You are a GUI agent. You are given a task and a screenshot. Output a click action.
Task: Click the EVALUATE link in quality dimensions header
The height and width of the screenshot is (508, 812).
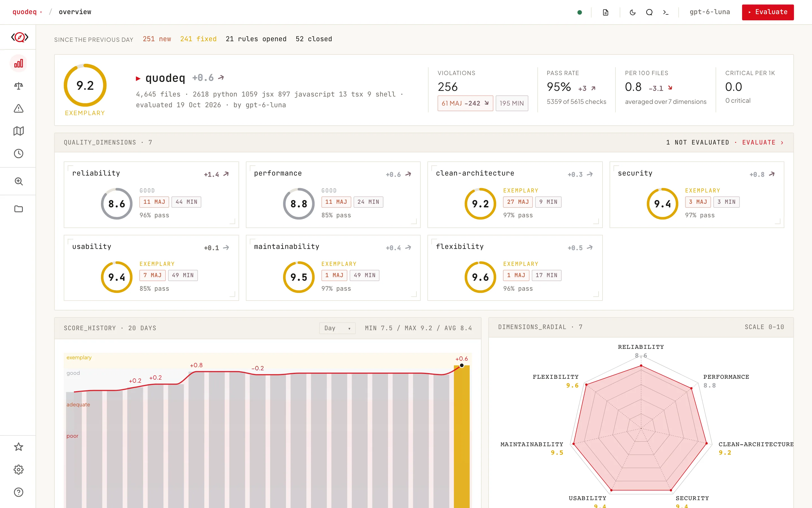click(x=762, y=143)
